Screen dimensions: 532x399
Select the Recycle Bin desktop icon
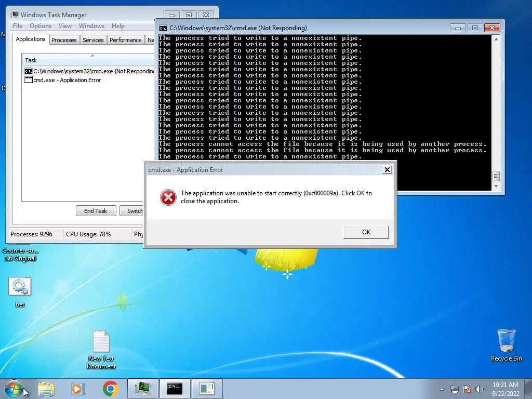click(x=506, y=345)
